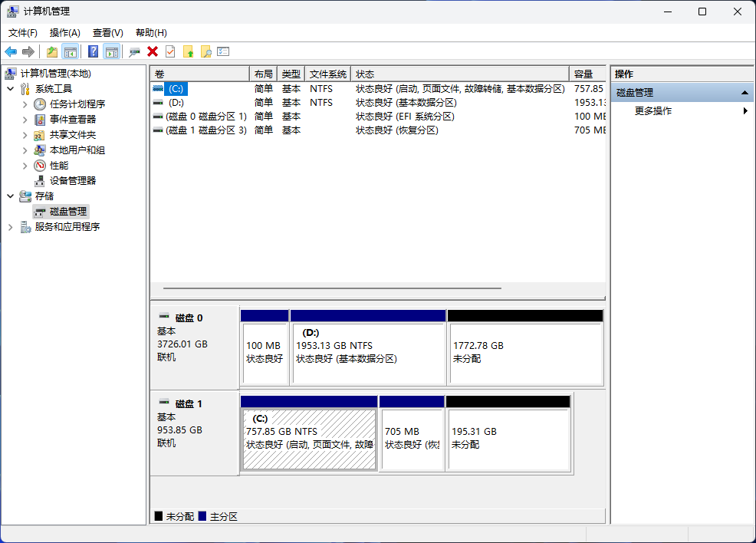Collapse the 系统工具 tree node
The width and height of the screenshot is (756, 543).
[x=11, y=89]
